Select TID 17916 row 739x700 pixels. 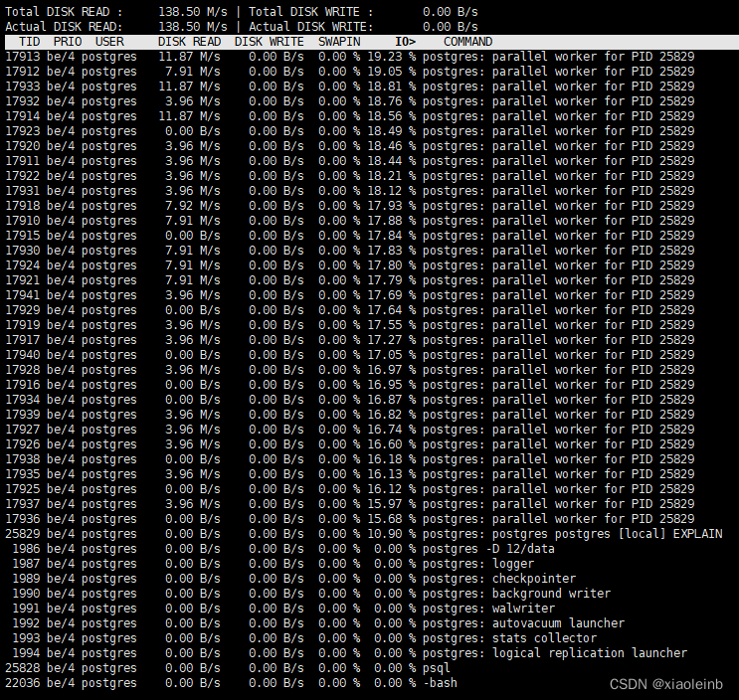click(350, 385)
